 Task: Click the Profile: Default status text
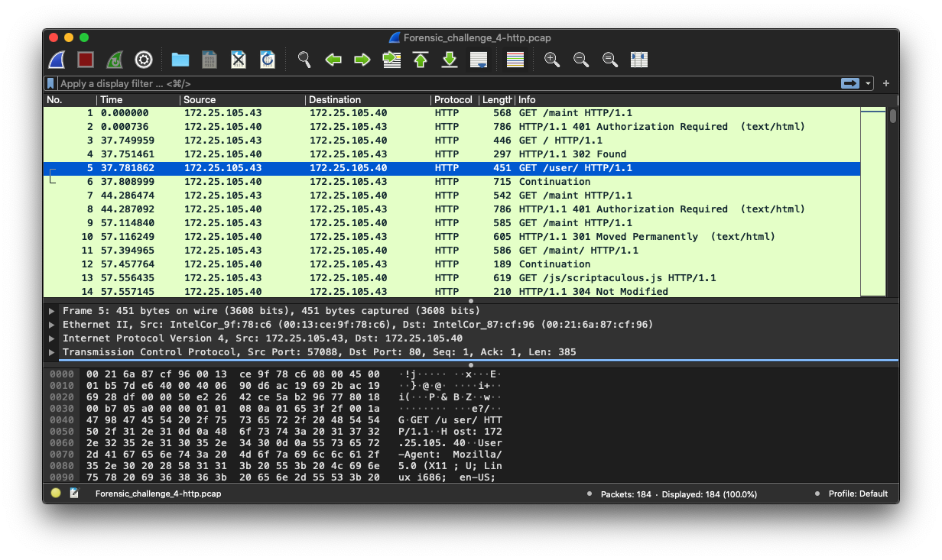point(858,494)
